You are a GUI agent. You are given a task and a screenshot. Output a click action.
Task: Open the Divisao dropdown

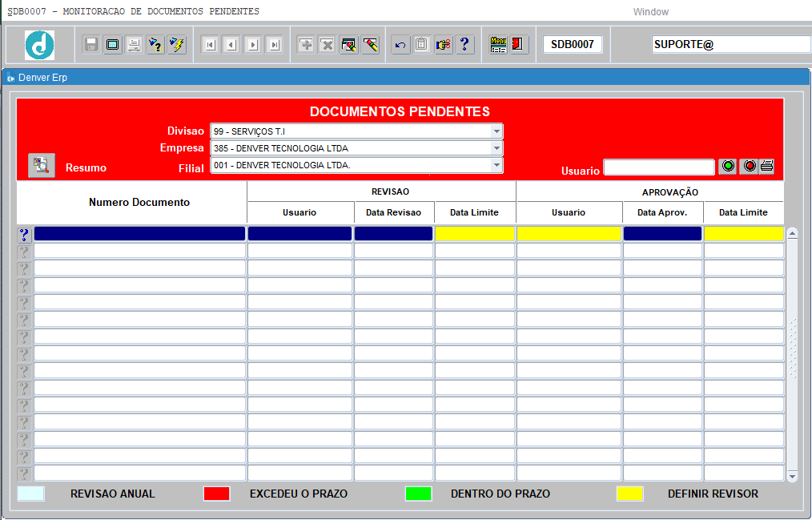pos(496,131)
